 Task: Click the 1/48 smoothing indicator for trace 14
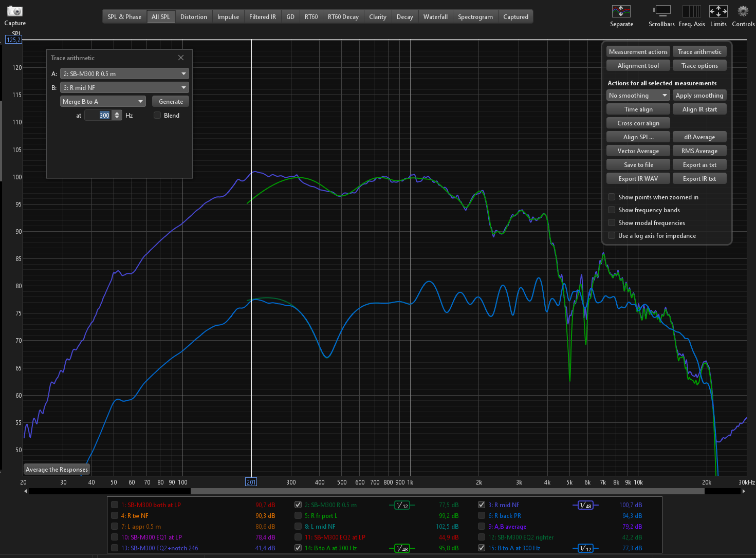click(x=402, y=548)
